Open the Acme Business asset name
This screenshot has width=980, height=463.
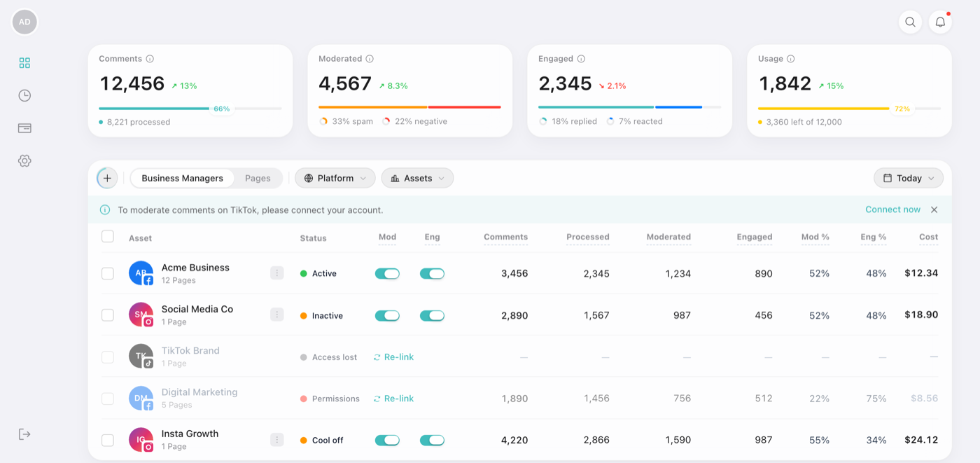click(195, 268)
